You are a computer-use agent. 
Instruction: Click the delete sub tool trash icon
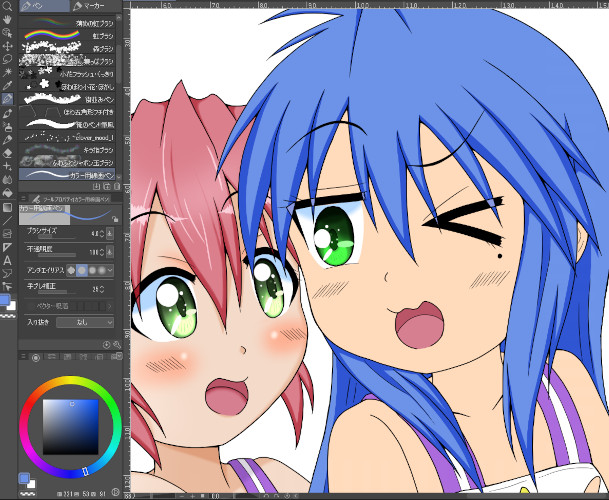pyautogui.click(x=117, y=187)
